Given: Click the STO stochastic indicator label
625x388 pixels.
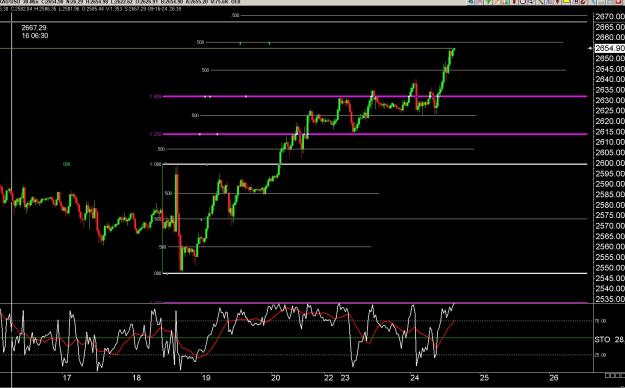Looking at the screenshot, I should tap(602, 340).
